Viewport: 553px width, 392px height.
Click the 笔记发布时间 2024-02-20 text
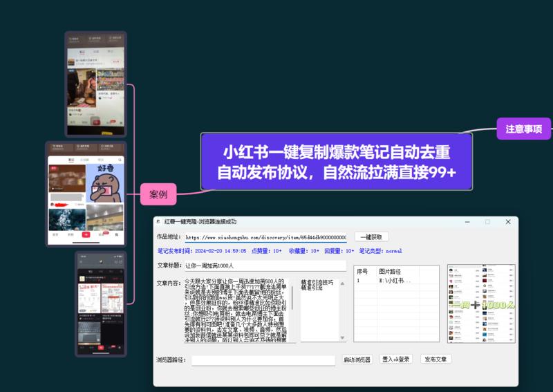[x=202, y=251]
